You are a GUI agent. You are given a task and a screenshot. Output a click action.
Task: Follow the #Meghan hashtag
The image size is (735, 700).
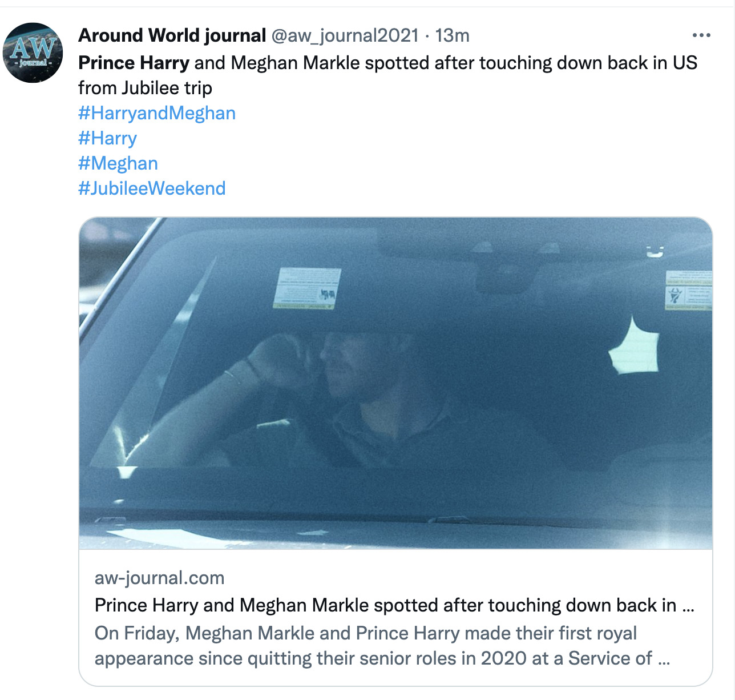tap(118, 163)
